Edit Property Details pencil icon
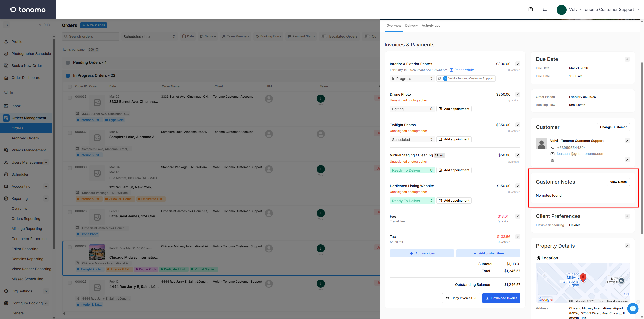Screen dimensions: 644x319 click(x=627, y=246)
